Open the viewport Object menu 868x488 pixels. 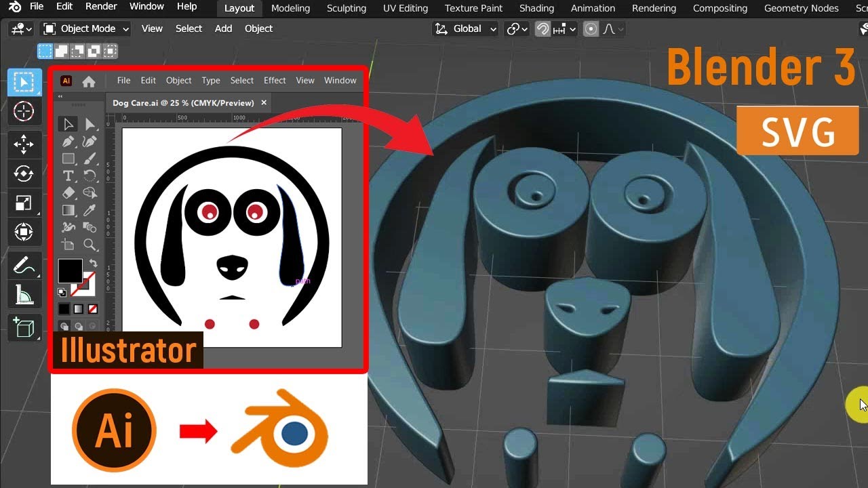coord(258,28)
